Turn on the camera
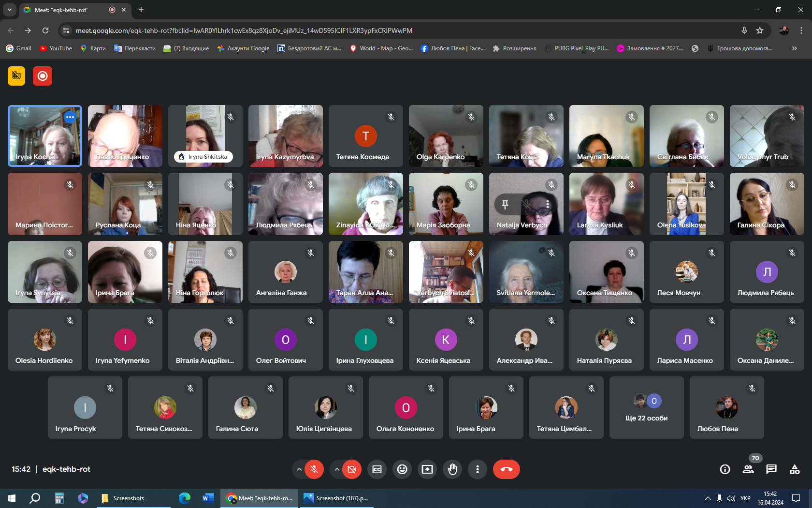Viewport: 812px width, 508px height. [352, 469]
